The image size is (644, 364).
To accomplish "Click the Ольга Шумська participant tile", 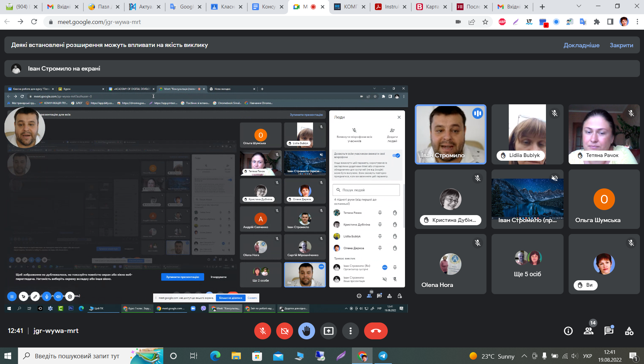I will pos(604,199).
